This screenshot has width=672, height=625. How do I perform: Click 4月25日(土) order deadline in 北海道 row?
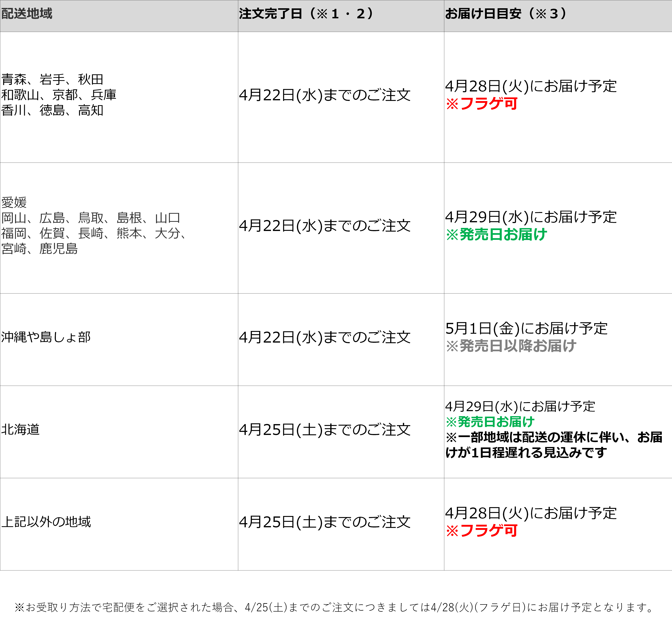[x=325, y=430]
